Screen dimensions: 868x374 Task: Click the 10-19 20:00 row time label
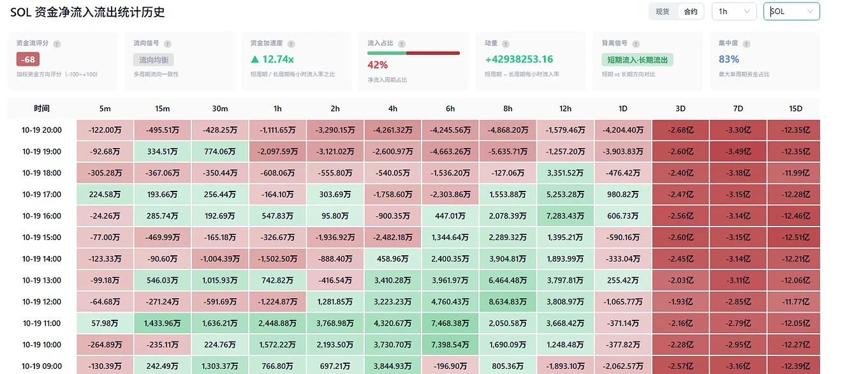click(x=42, y=130)
